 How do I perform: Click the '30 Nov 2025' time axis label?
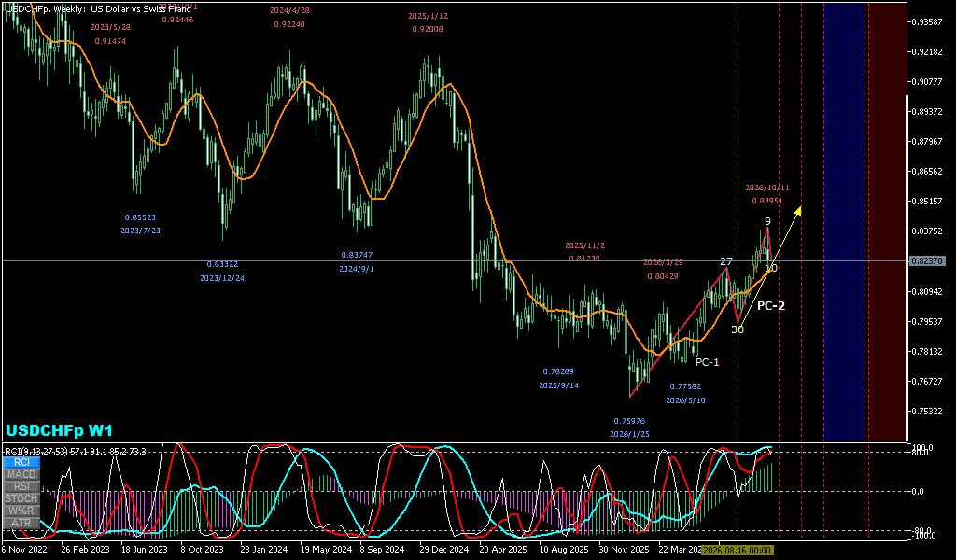tap(623, 549)
